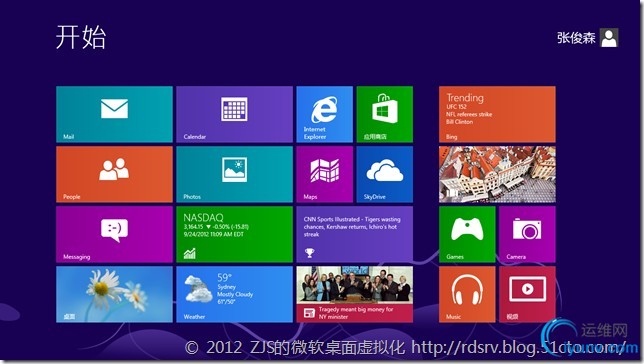
Task: Open the Camera tile
Action: (x=527, y=234)
